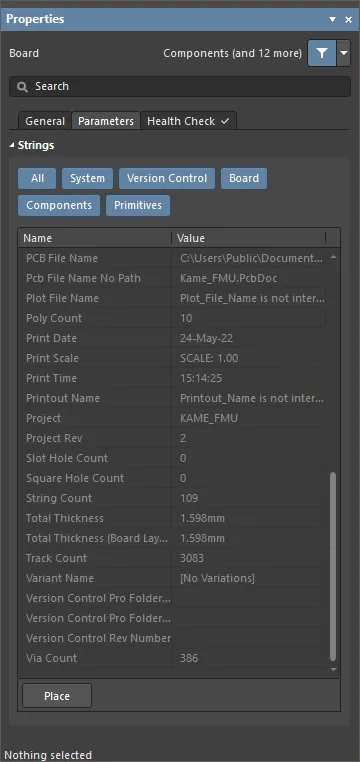Switch to the Health Check tab
Screen dimensions: 360x762
188,121
